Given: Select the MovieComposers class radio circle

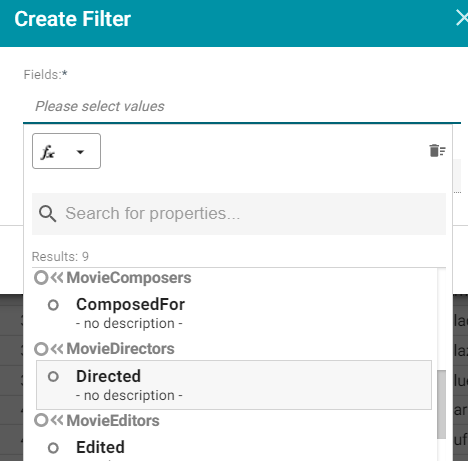Looking at the screenshot, I should (x=41, y=278).
